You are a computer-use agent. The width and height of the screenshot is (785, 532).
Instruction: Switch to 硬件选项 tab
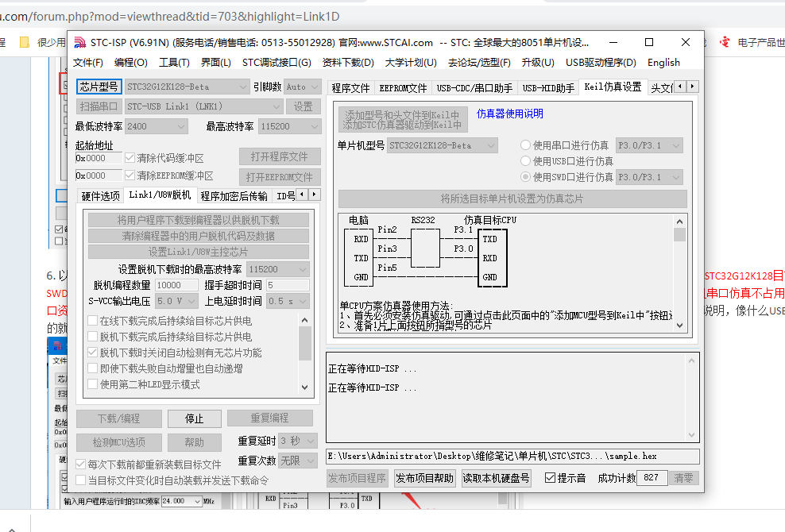[x=101, y=196]
